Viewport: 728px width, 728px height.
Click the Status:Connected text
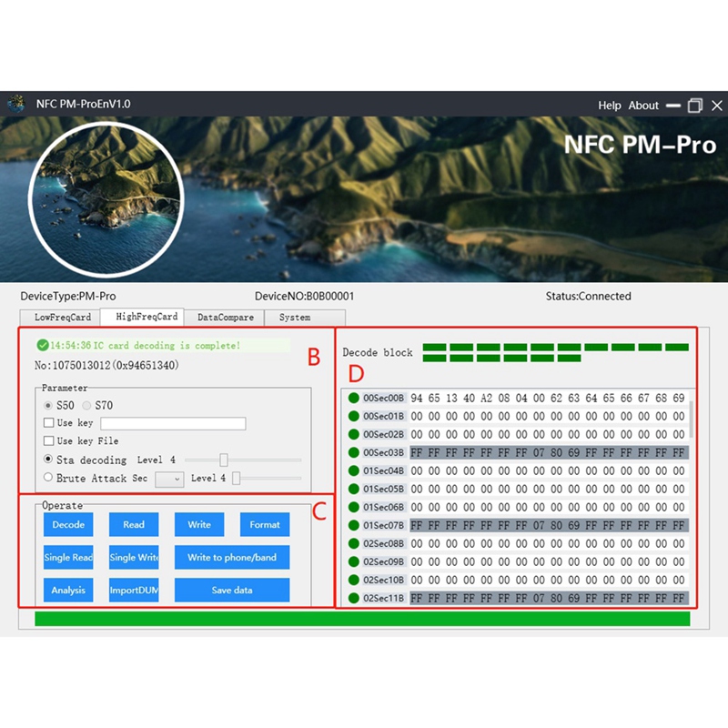click(x=588, y=296)
